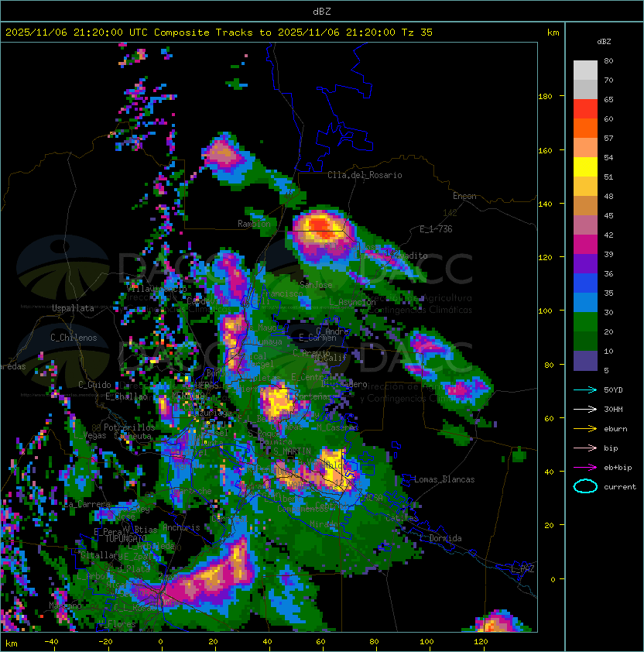Click the 'dBZ' heading above the color scale
Image resolution: width=644 pixels, height=652 pixels.
[x=604, y=42]
